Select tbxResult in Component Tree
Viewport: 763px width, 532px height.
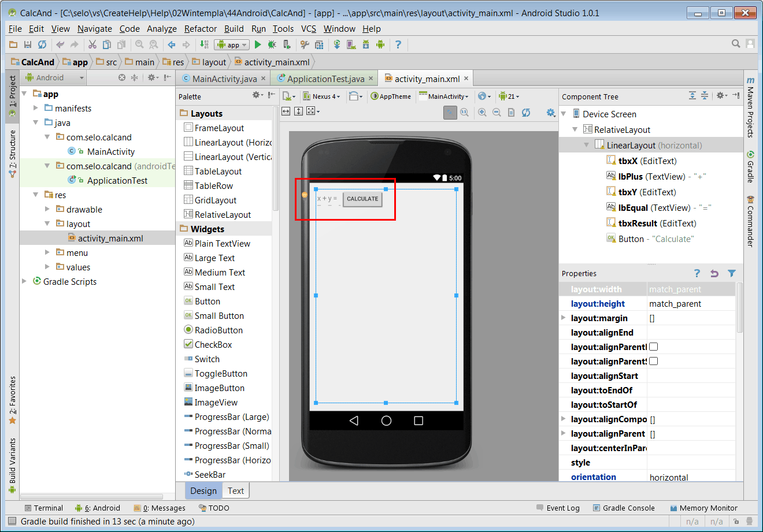coord(651,223)
